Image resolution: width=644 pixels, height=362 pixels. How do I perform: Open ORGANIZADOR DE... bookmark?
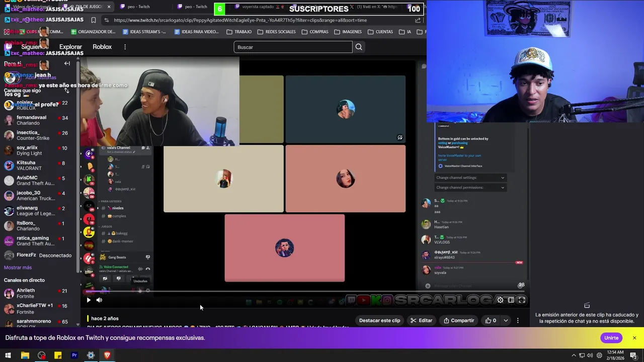click(x=93, y=32)
